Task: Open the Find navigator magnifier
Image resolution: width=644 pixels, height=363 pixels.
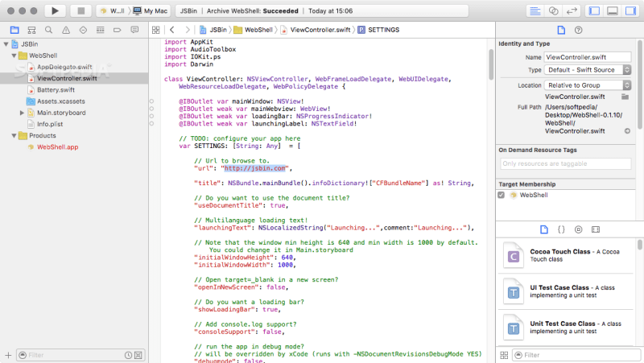Action: (48, 30)
